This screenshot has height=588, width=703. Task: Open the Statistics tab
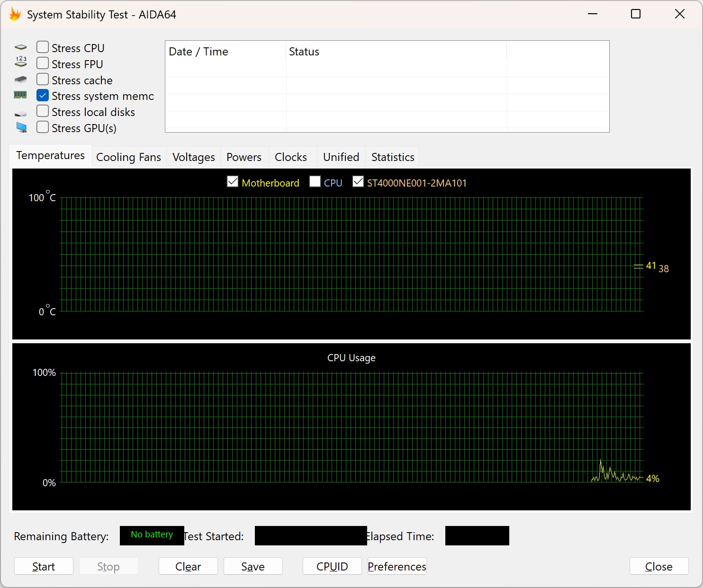point(393,157)
